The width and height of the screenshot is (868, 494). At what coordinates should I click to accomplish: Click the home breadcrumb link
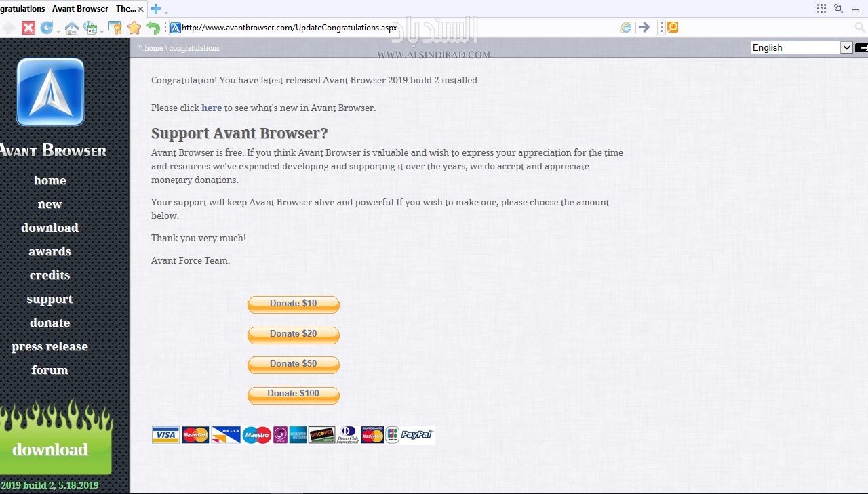point(154,48)
